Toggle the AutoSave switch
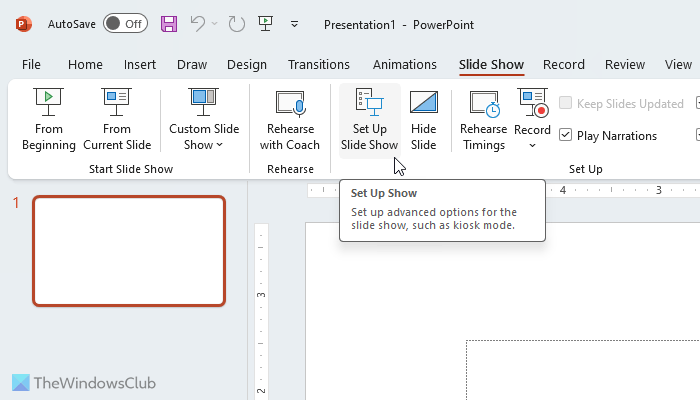The image size is (700, 400). click(x=125, y=23)
